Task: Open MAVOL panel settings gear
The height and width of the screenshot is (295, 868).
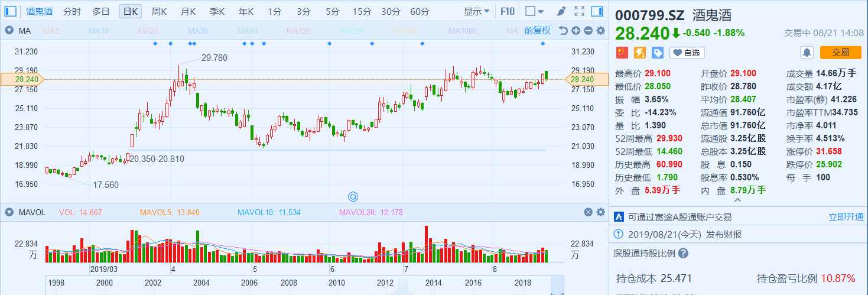Action: [x=601, y=212]
